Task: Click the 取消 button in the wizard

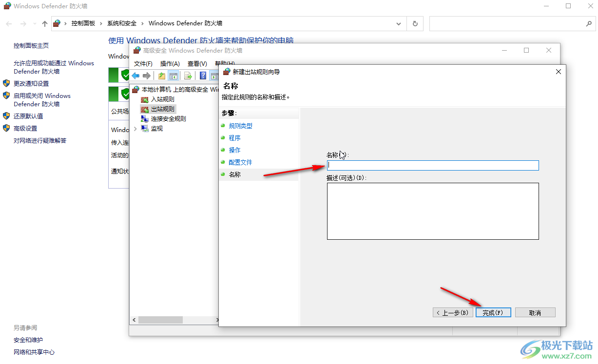Action: click(535, 312)
